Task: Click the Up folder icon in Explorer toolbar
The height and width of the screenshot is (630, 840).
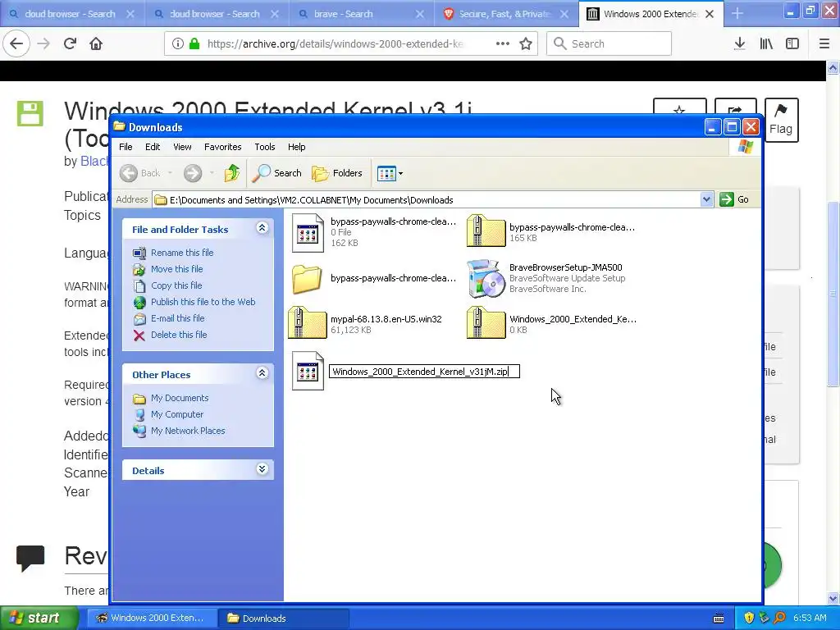Action: point(231,173)
